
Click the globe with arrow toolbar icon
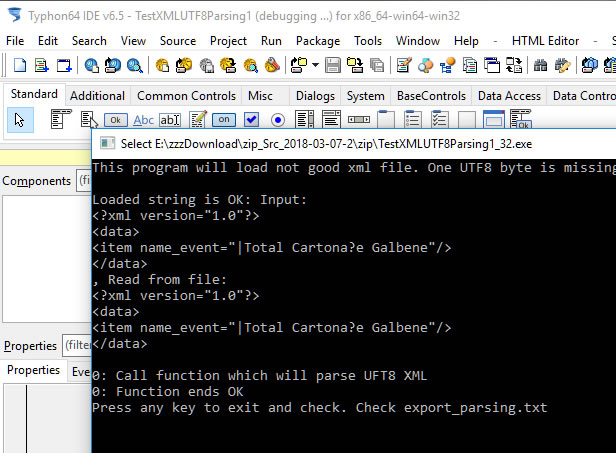[x=113, y=65]
